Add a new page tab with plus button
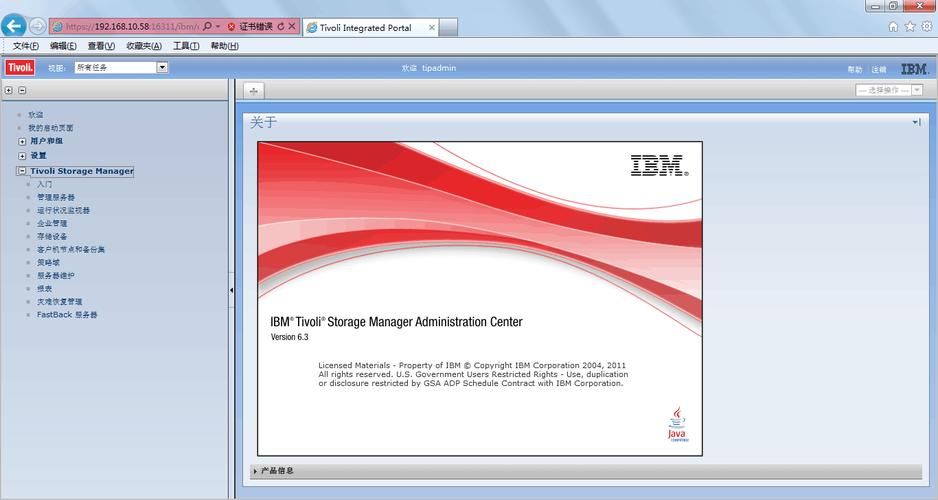Screen dimensions: 938x500 pos(254,91)
